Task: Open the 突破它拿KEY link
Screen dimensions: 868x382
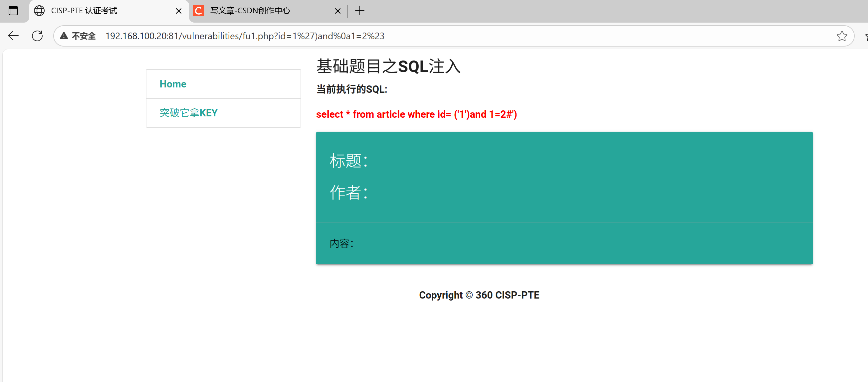Action: (188, 113)
